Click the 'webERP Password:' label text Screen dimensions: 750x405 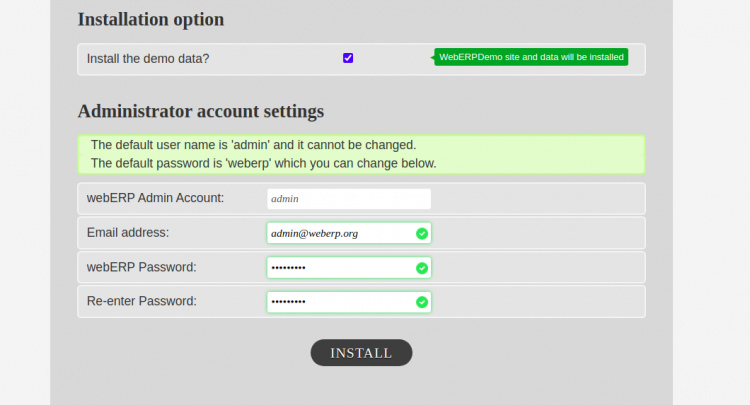(x=141, y=266)
